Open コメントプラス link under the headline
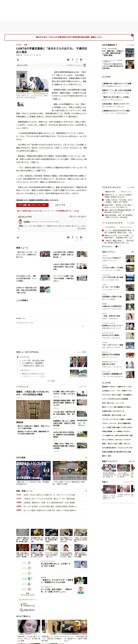The height and width of the screenshot is (644, 138). coord(22,65)
